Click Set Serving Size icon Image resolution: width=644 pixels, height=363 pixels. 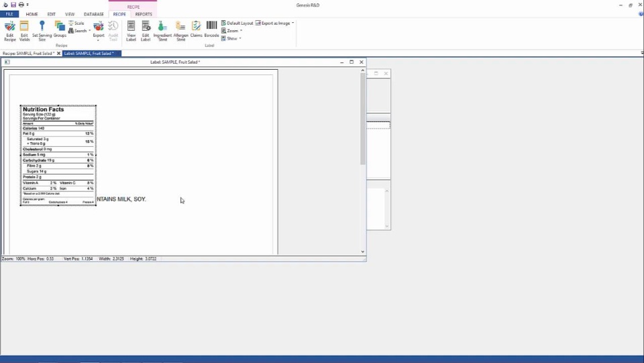42,30
